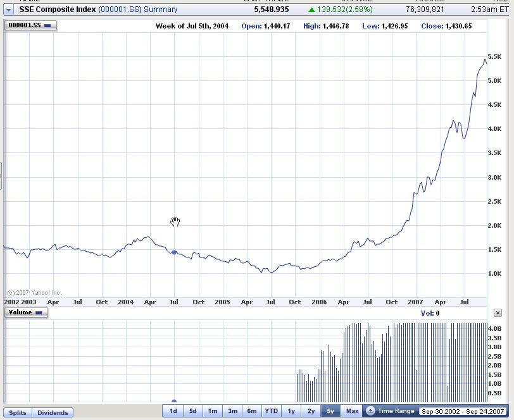Screen dimensions: 514x420
Task: Click the (000001.SS) Summary link
Action: pos(138,9)
